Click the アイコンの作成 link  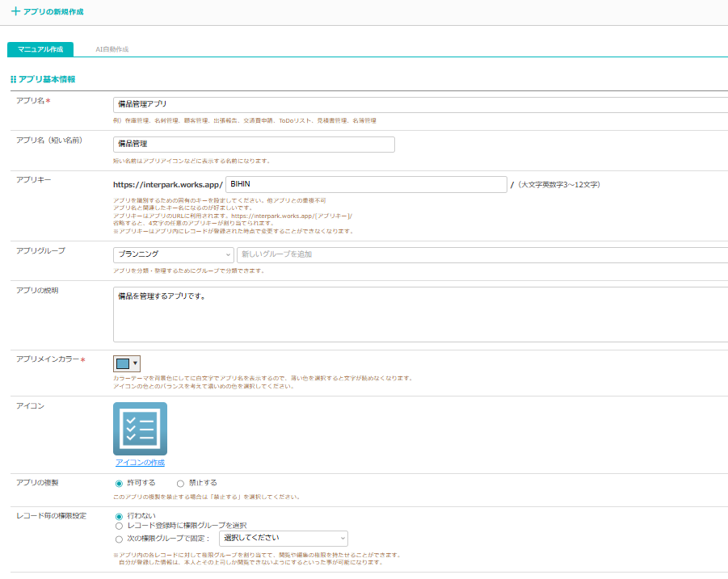pyautogui.click(x=140, y=463)
